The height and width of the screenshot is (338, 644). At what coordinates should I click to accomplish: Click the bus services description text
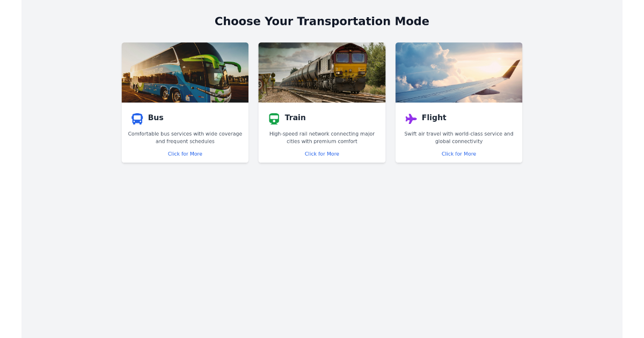[185, 137]
